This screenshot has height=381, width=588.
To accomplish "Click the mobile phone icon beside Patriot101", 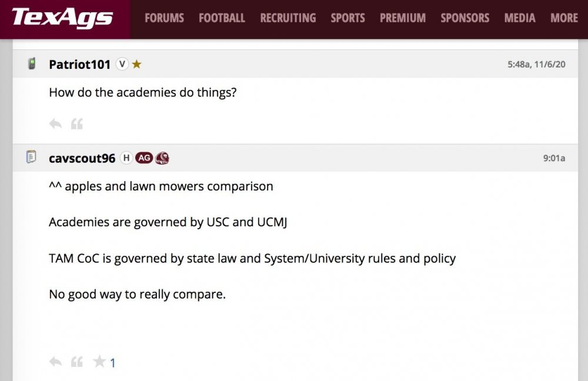I will point(32,63).
